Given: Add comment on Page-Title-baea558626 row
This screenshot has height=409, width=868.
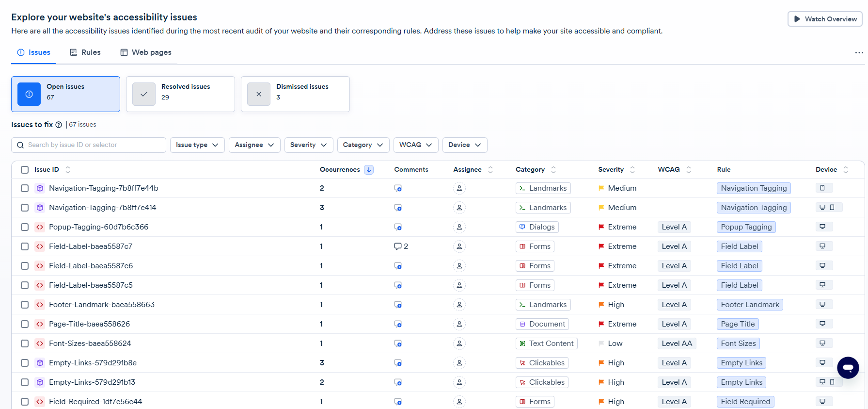Looking at the screenshot, I should pos(398,324).
